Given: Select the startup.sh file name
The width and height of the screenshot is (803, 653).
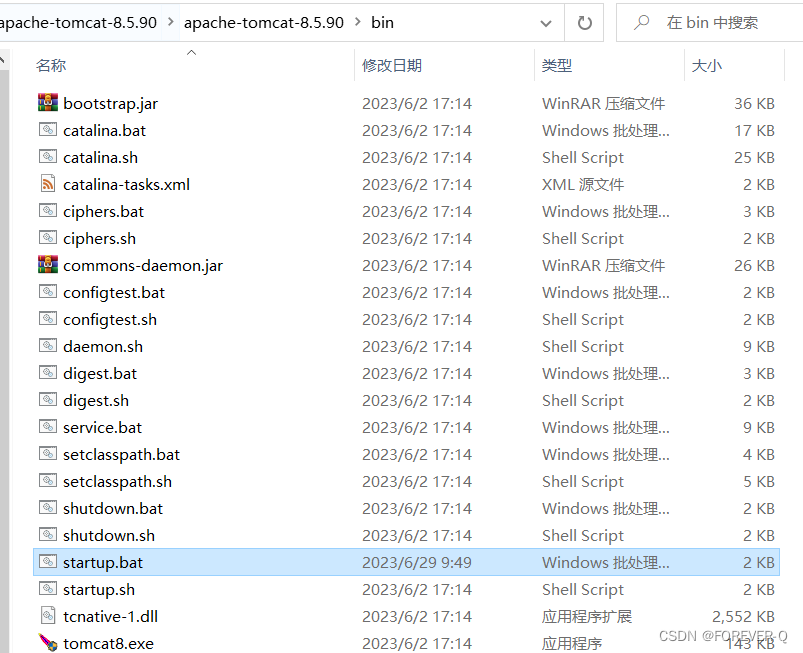Looking at the screenshot, I should (x=99, y=589).
